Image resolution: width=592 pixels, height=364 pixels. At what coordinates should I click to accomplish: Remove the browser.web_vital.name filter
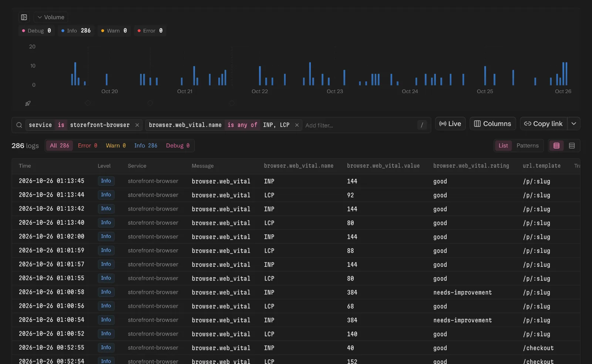coord(297,125)
